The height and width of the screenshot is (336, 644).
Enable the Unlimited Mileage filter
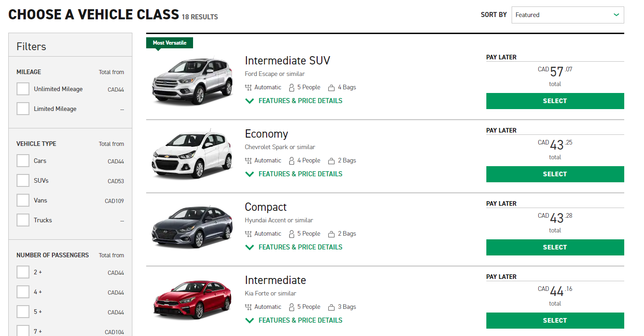pos(23,89)
